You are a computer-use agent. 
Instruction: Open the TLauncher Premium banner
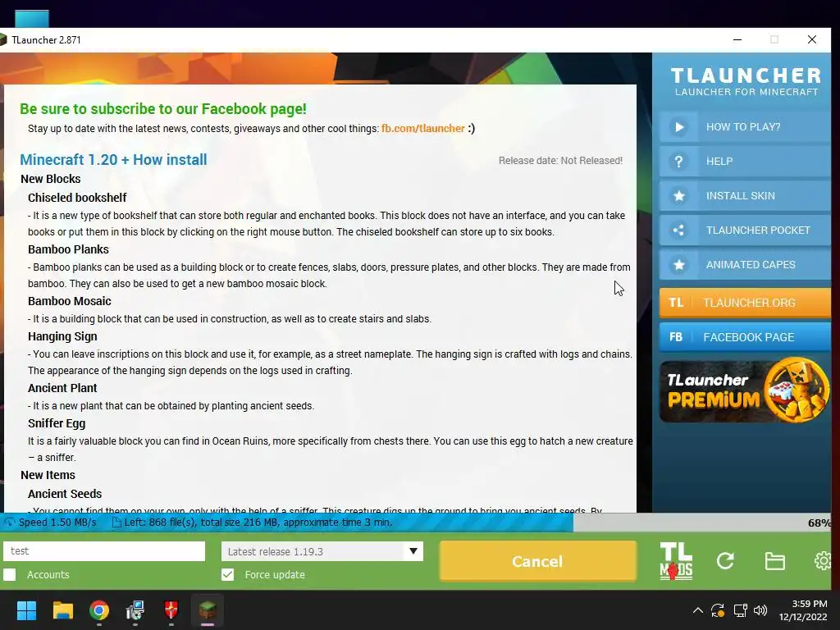click(745, 390)
